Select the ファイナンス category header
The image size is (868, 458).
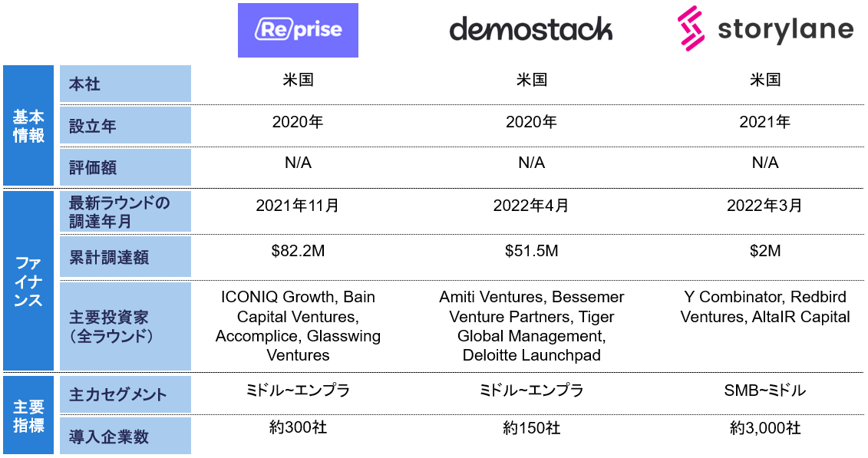28,281
